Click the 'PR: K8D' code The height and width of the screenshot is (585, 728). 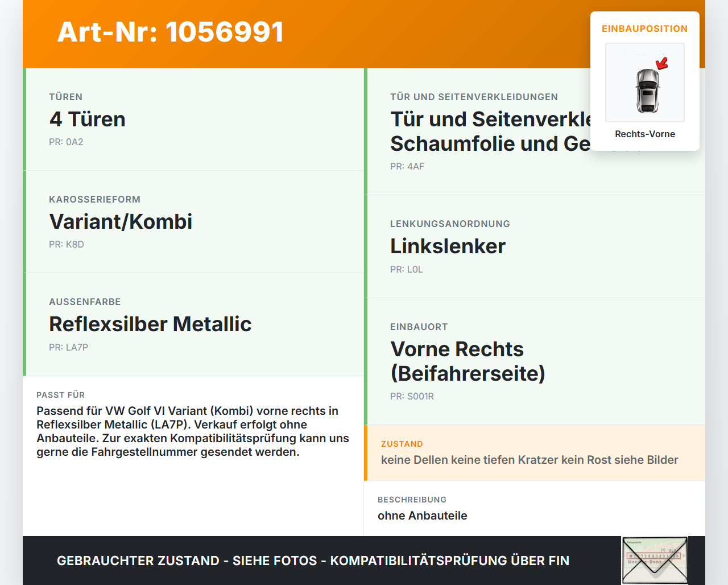coord(67,244)
